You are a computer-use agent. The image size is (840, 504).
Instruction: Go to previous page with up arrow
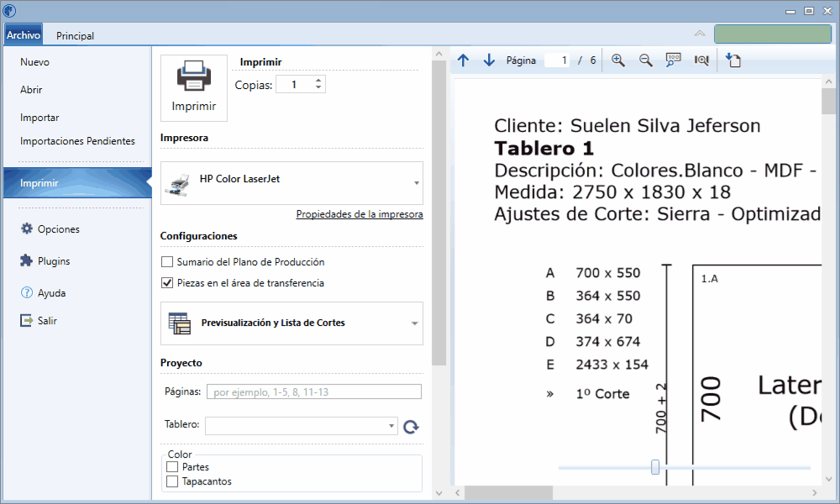tap(464, 60)
